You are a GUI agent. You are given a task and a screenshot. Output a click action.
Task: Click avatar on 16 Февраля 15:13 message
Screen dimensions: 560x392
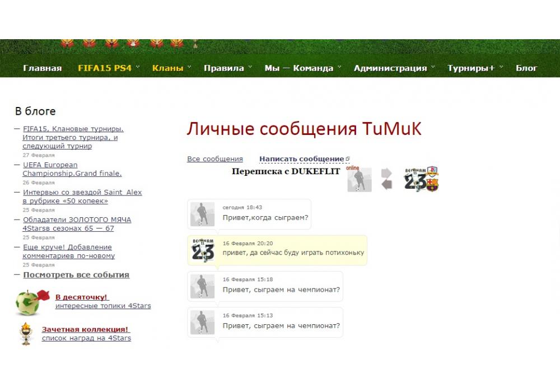point(202,323)
